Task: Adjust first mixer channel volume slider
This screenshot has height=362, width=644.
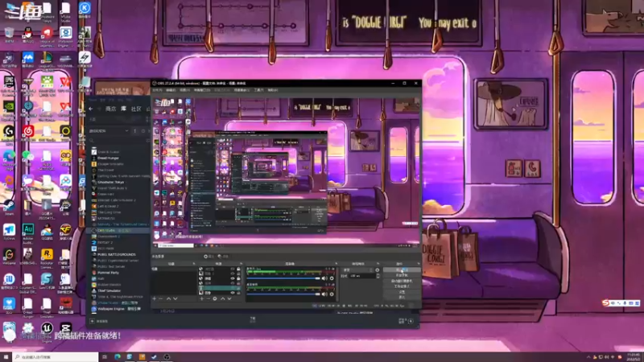Action: coord(283,278)
